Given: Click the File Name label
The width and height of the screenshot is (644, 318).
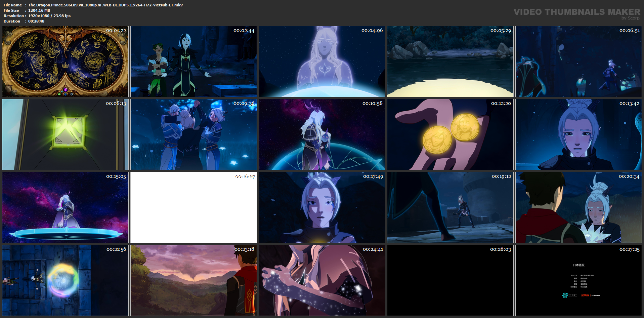Looking at the screenshot, I should 13,5.
